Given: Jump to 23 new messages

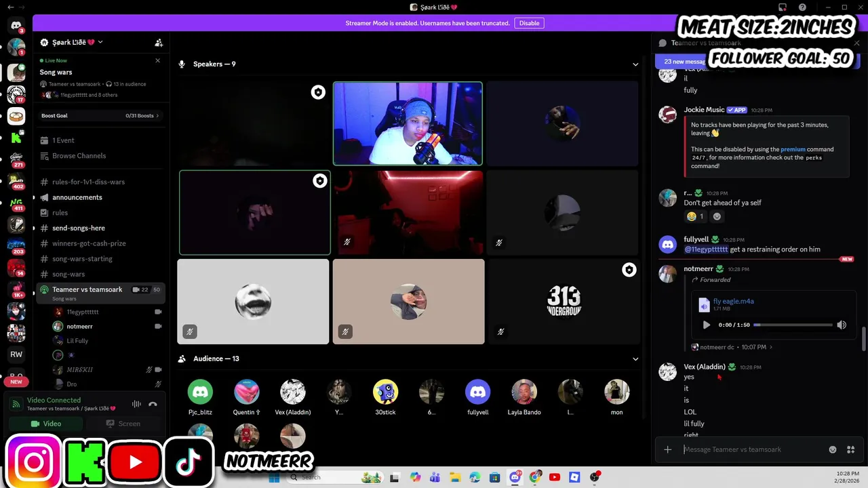Looking at the screenshot, I should 685,61.
